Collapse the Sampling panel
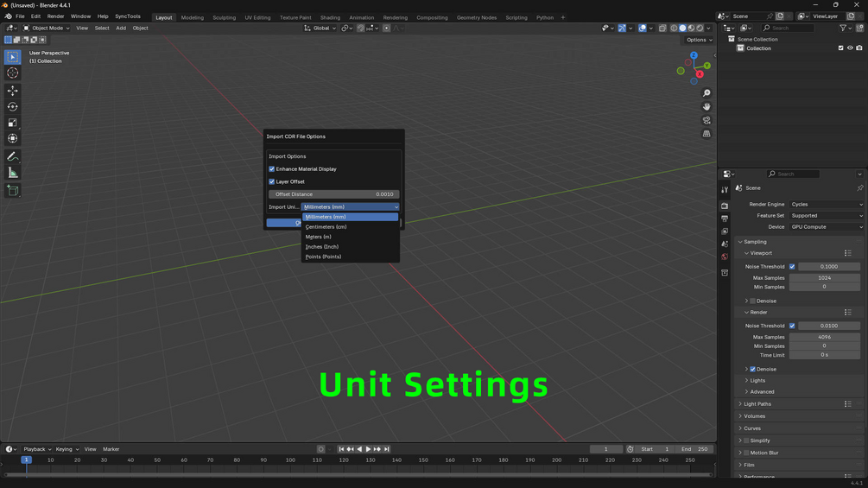Screen dimensions: 868x488 755,242
